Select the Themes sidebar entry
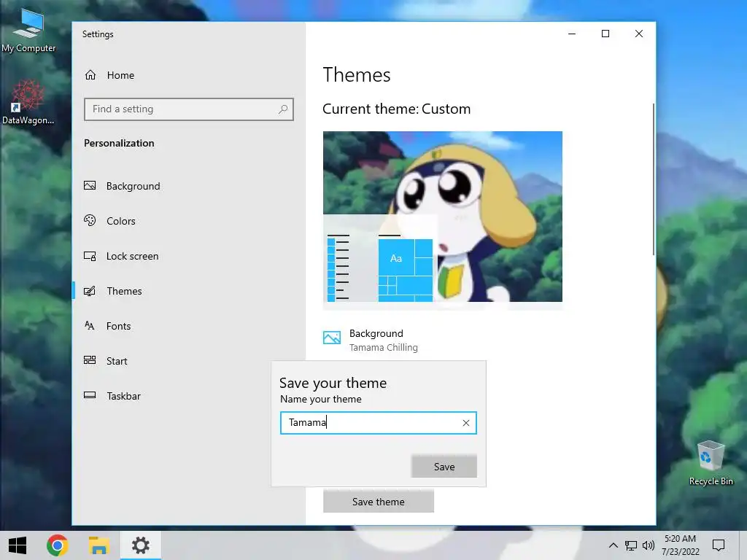The width and height of the screenshot is (747, 560). pos(189,291)
